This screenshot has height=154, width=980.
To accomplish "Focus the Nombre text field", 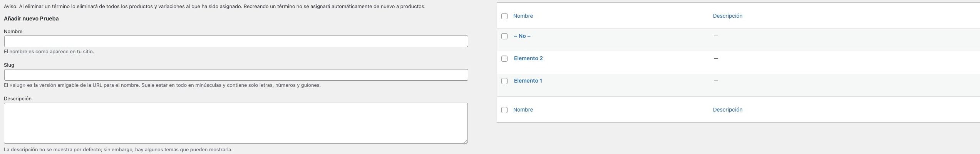I will 236,41.
